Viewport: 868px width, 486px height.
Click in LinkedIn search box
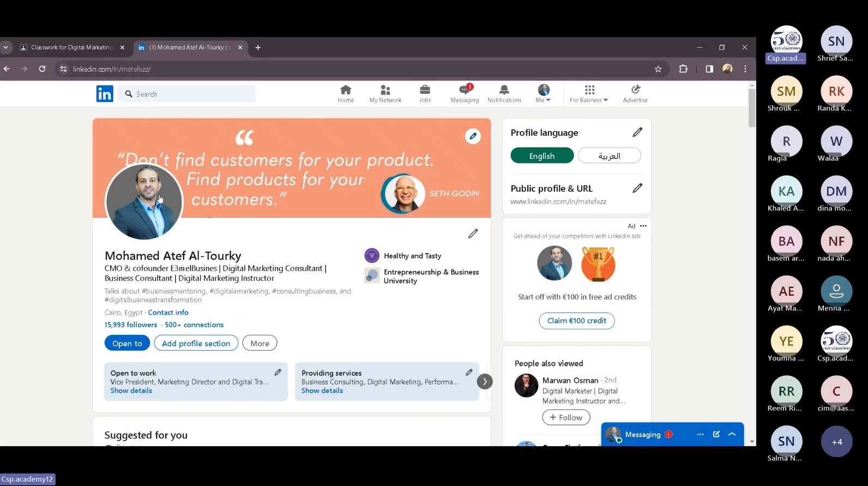(186, 94)
